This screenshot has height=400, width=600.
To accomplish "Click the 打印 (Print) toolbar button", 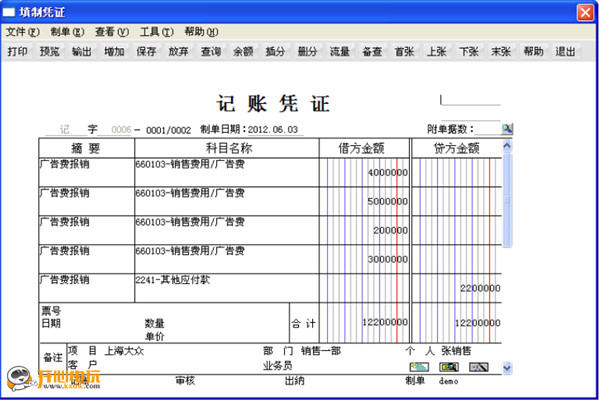I will (17, 51).
